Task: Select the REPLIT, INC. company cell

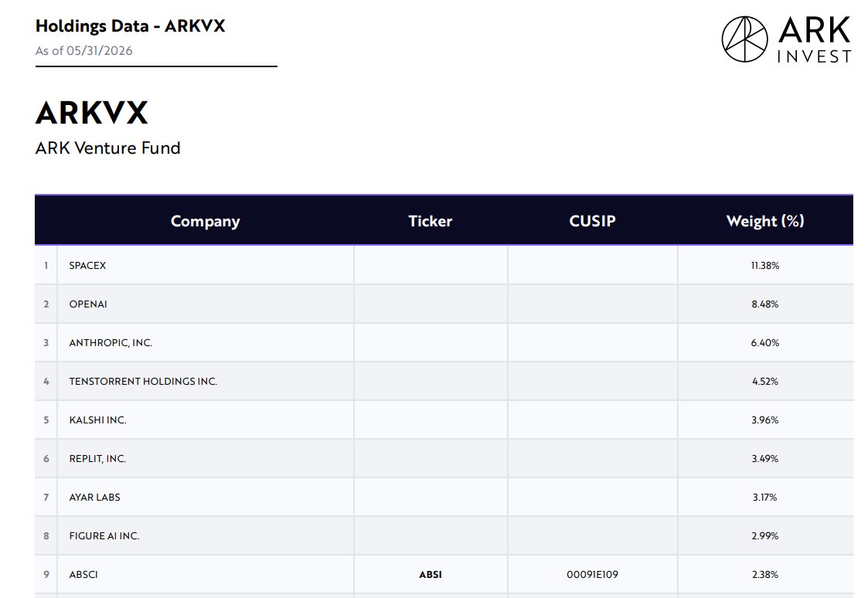Action: point(206,459)
